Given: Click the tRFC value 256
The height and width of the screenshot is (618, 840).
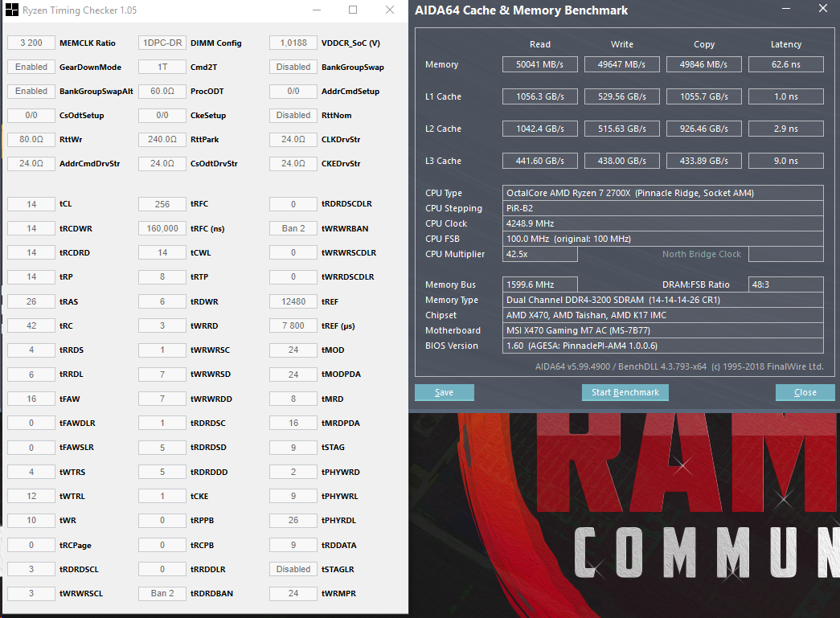Looking at the screenshot, I should [x=162, y=204].
